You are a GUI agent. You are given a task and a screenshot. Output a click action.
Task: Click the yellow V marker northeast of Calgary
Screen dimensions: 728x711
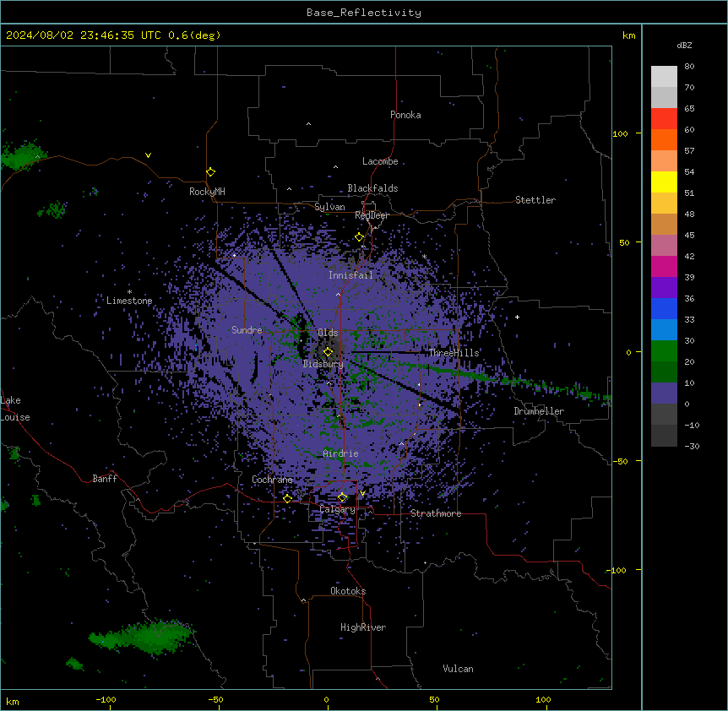point(362,493)
